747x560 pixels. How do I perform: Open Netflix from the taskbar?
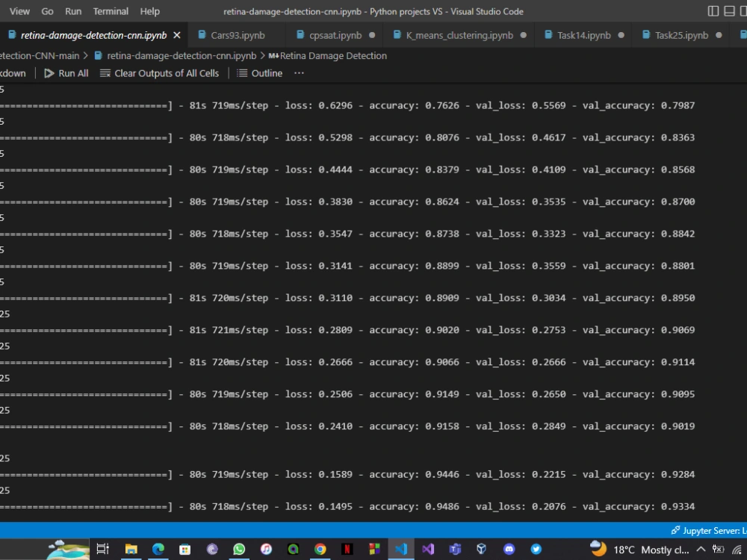[x=347, y=549]
